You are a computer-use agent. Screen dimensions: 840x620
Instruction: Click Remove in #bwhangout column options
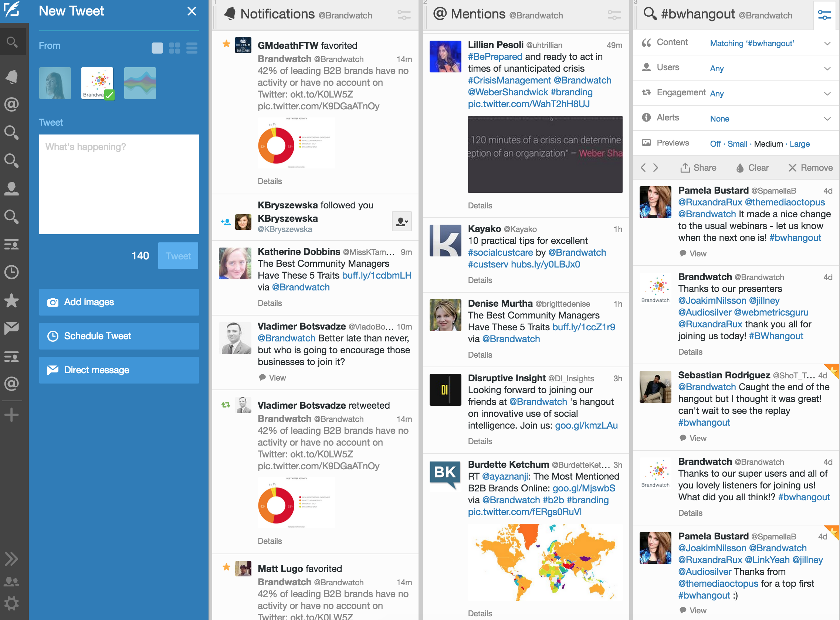pyautogui.click(x=810, y=168)
